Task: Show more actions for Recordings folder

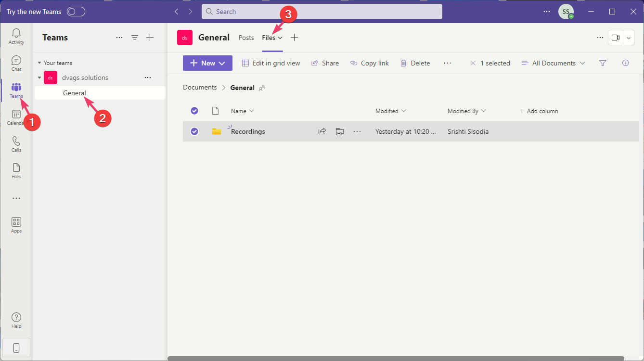Action: (x=357, y=131)
